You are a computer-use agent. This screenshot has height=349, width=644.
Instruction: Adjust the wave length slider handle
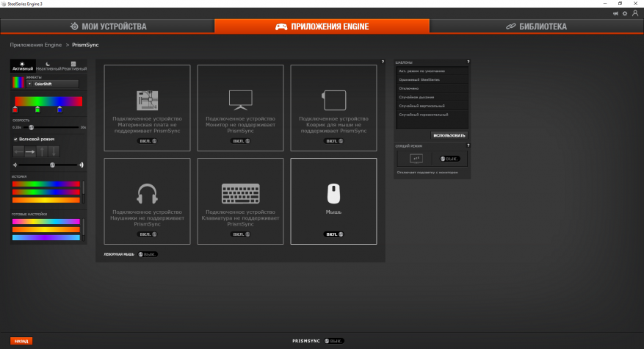coord(52,165)
